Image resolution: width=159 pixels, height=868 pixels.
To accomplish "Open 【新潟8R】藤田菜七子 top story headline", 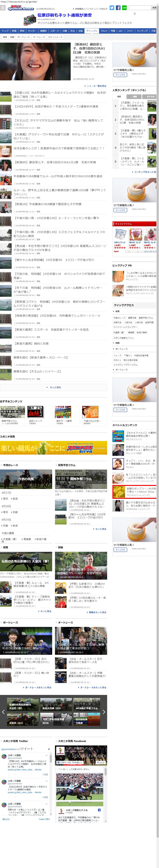I will (x=89, y=48).
